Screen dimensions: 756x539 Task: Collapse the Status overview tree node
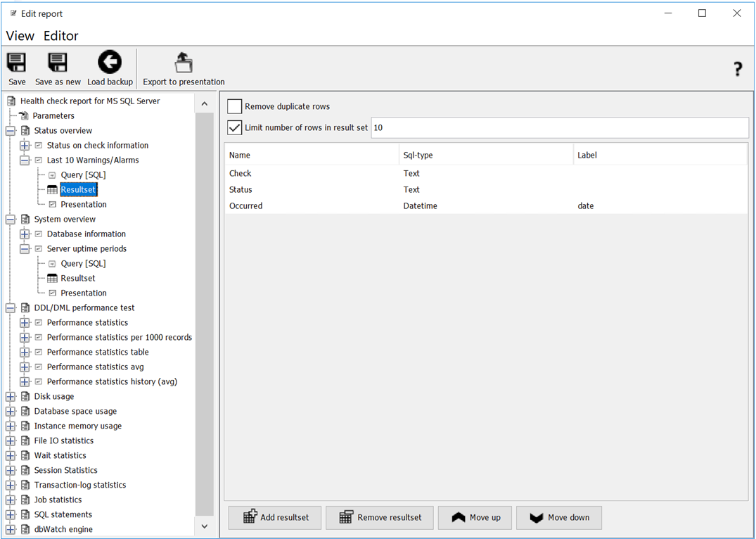click(11, 131)
